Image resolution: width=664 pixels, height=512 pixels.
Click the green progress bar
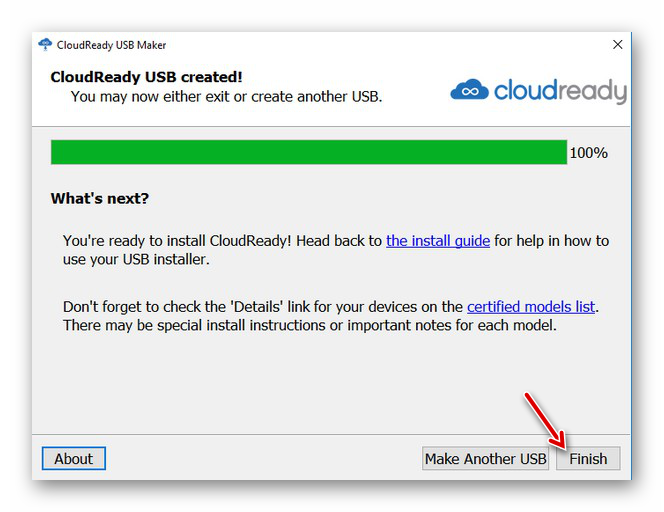click(309, 152)
